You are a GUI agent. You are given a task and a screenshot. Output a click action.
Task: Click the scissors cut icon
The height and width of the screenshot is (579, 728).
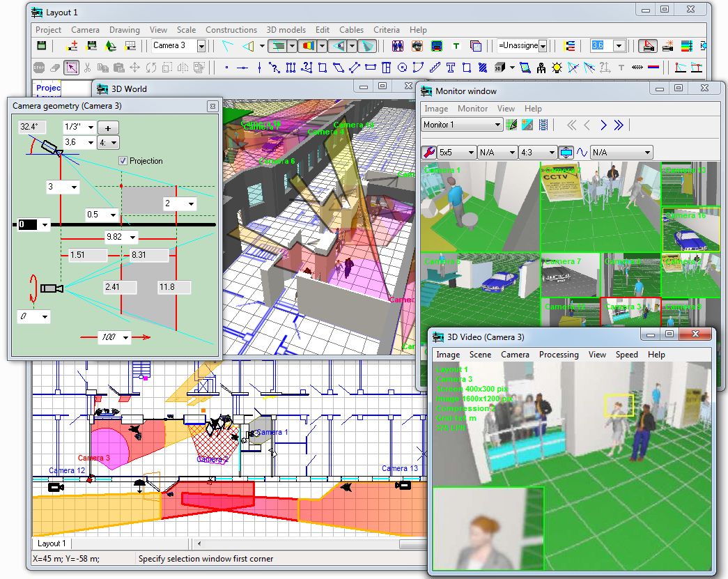pos(87,68)
